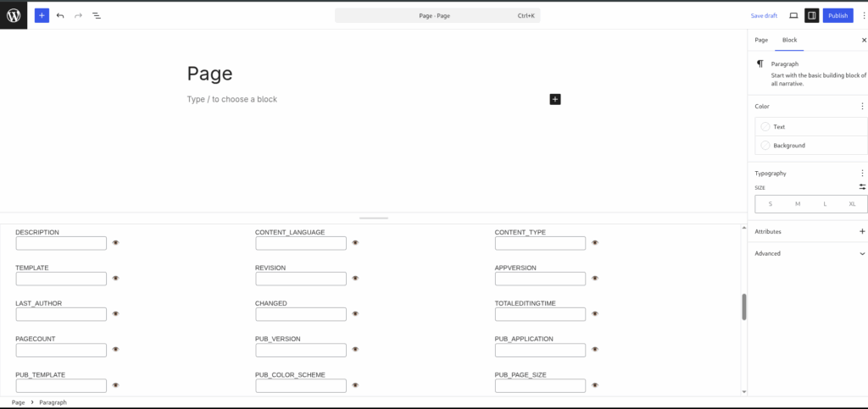Click the PUB_APPLICATION input field
Screen dimensions: 868x409
540,350
